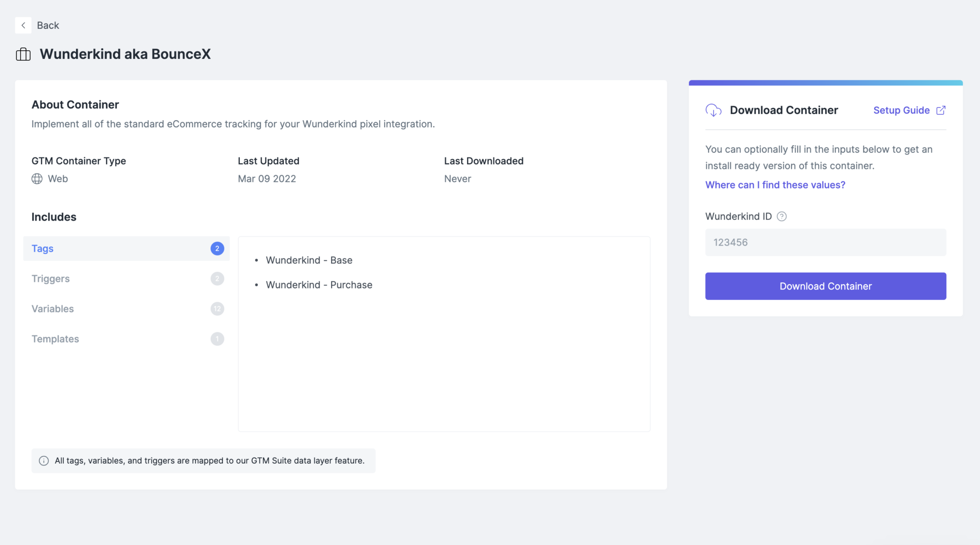Open the Setup Guide link
The image size is (980, 545).
901,111
